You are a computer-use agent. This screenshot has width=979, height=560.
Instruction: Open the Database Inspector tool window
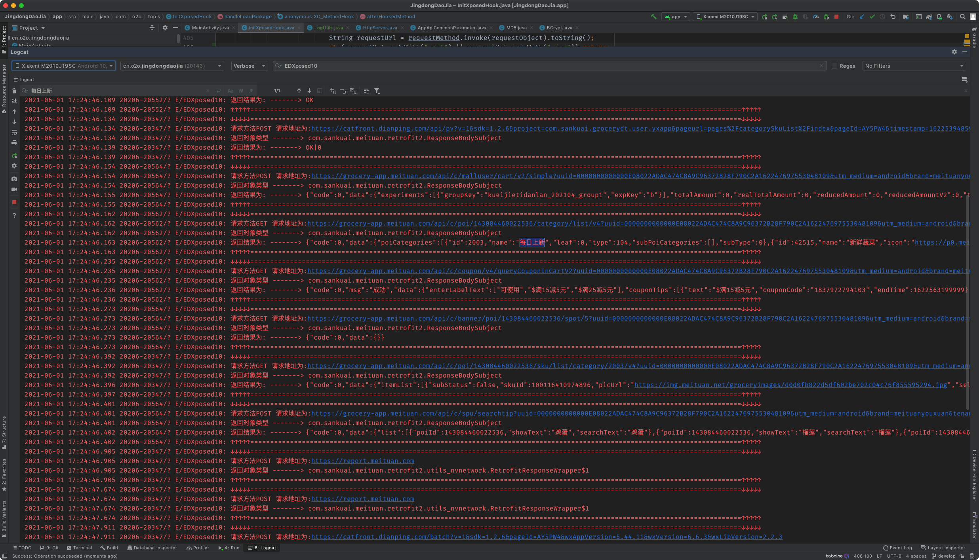pos(152,548)
